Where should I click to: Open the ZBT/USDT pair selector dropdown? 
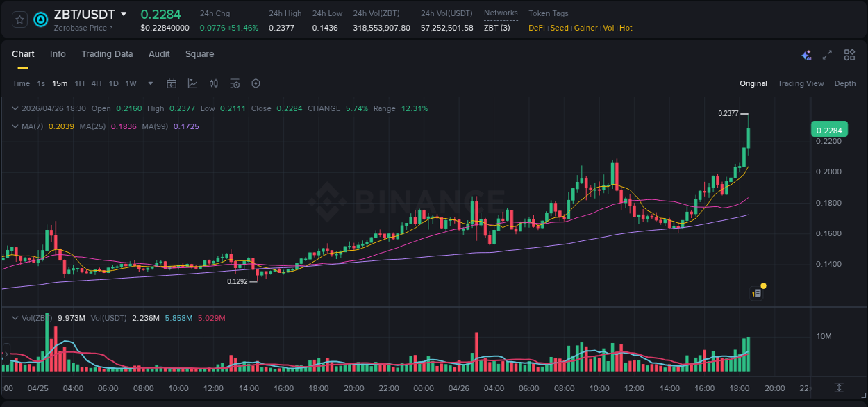123,13
